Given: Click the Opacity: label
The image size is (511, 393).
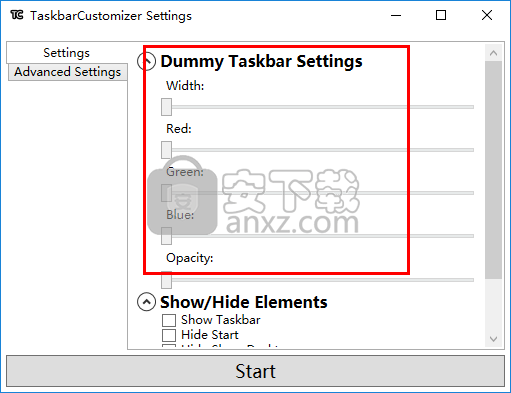Looking at the screenshot, I should pos(190,258).
